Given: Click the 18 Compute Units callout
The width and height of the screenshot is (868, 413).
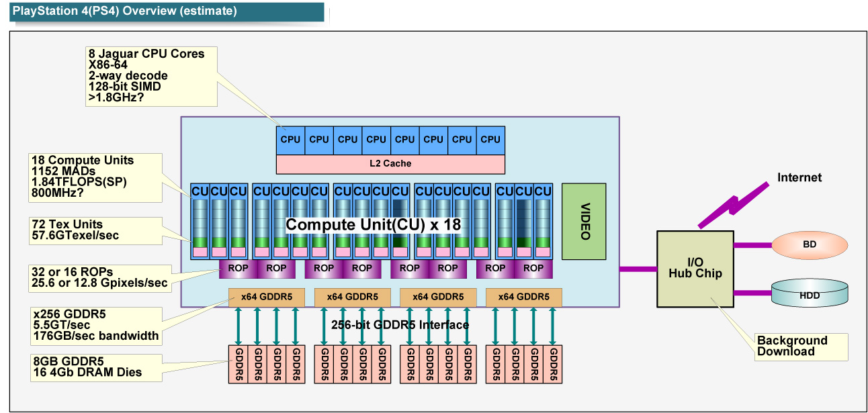Looking at the screenshot, I should [x=96, y=178].
